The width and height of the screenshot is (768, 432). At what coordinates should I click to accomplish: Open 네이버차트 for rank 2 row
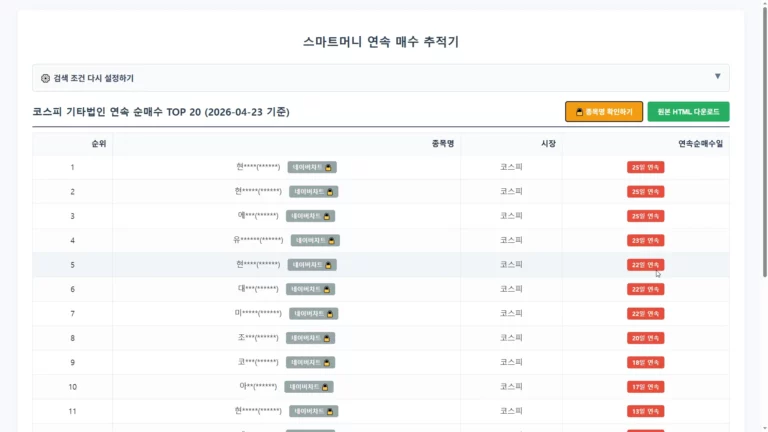(x=313, y=192)
